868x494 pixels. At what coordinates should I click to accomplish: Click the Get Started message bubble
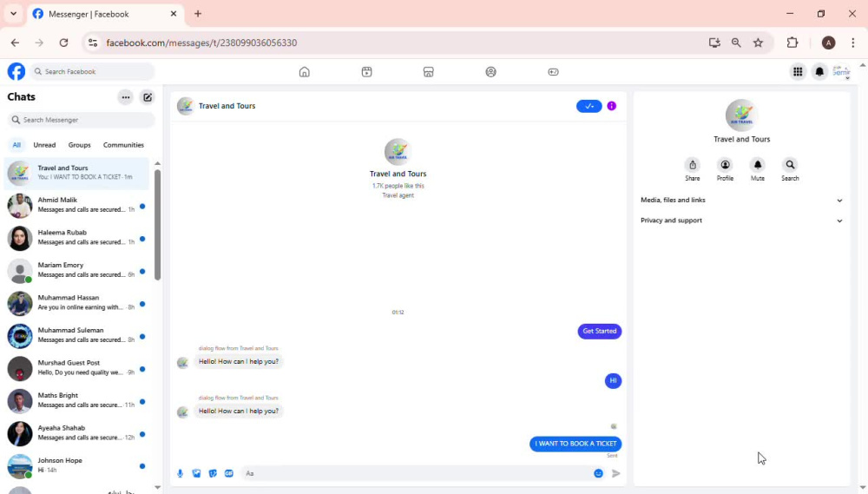(600, 331)
